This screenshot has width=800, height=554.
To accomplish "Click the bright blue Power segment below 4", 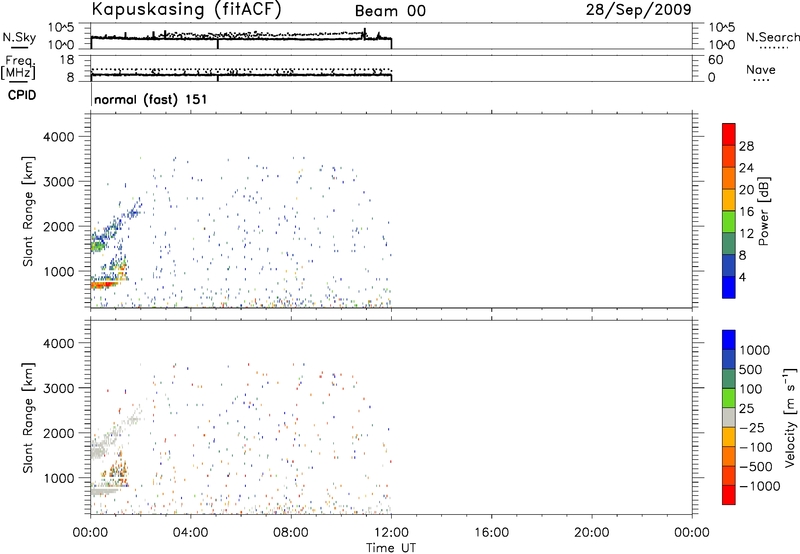I will (x=729, y=287).
